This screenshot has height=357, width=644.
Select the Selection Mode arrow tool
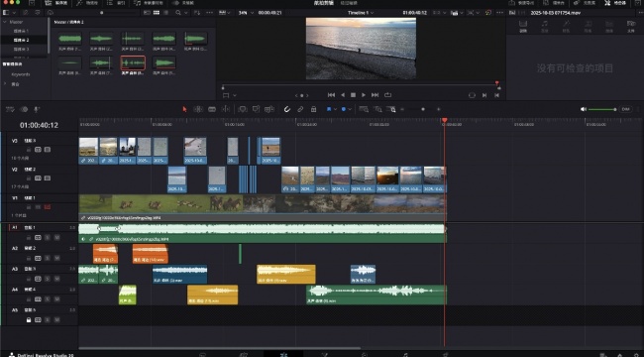(184, 109)
